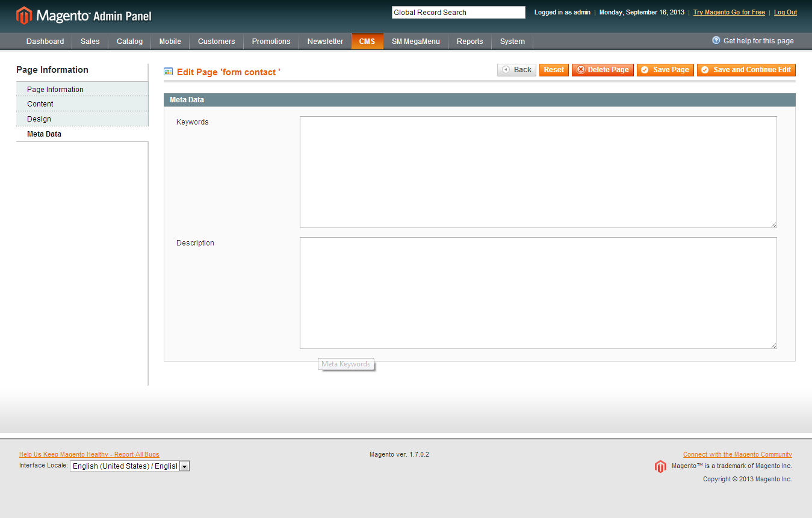Open Report All Bugs link

point(89,454)
